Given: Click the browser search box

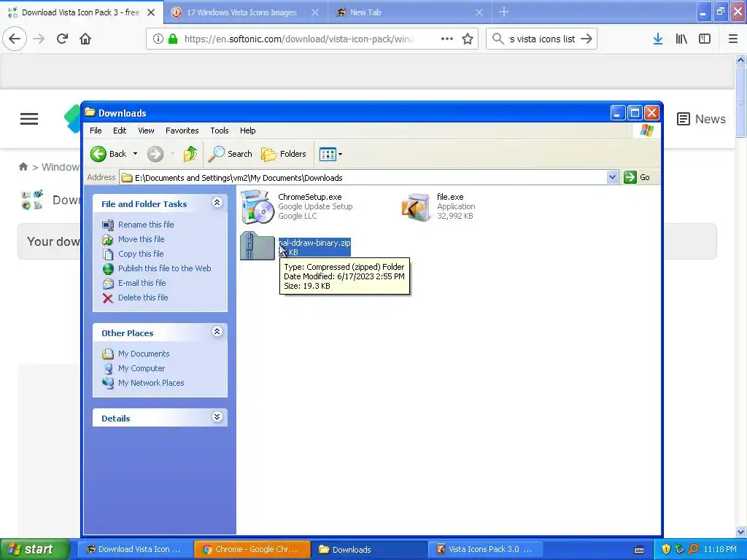Looking at the screenshot, I should point(542,39).
